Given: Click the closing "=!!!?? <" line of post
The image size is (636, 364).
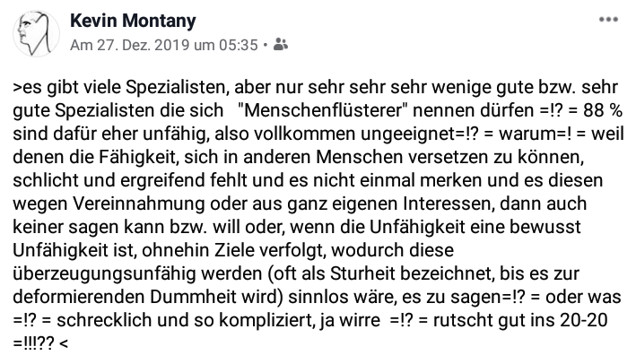Looking at the screenshot, I should pyautogui.click(x=40, y=343).
